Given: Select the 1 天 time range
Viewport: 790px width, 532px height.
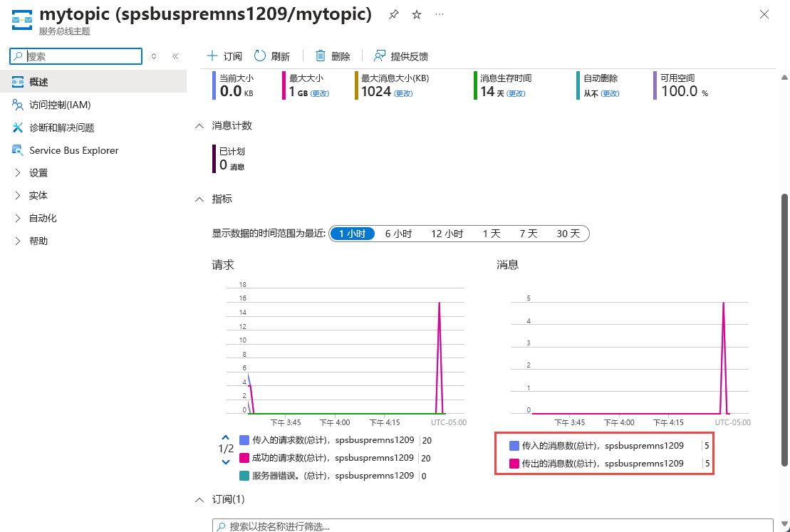Looking at the screenshot, I should coord(492,234).
